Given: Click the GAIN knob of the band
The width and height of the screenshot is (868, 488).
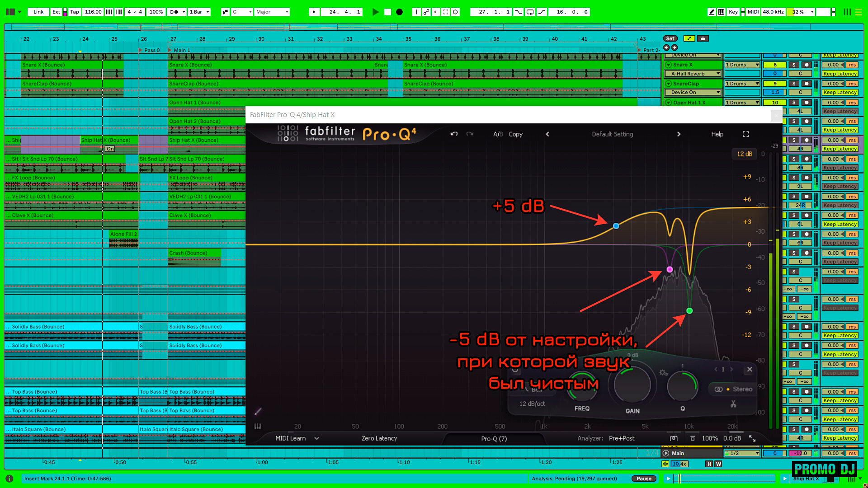Looking at the screenshot, I should tap(632, 385).
